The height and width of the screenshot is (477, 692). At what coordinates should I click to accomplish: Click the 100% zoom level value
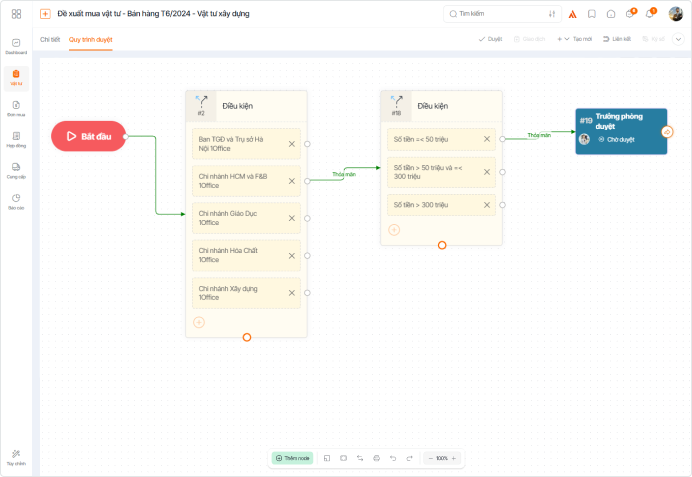pos(442,458)
